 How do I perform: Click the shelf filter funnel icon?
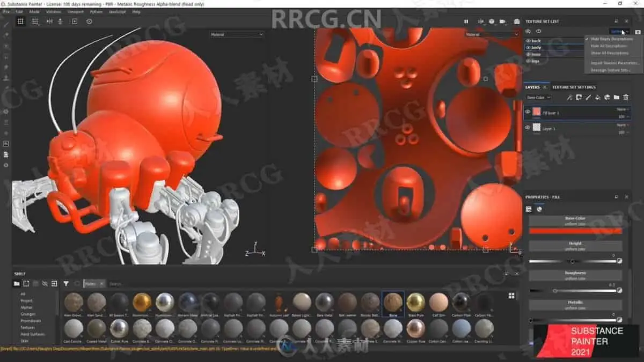click(x=66, y=284)
